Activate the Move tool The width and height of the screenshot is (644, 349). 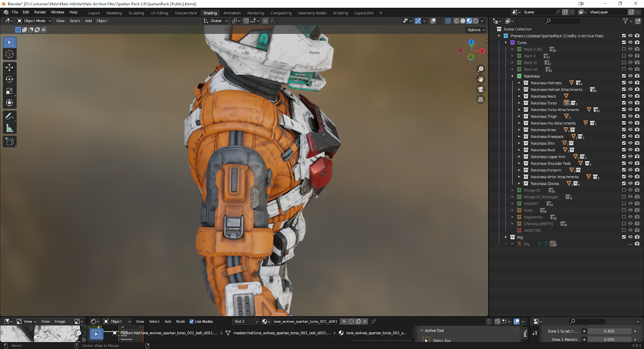click(x=9, y=68)
